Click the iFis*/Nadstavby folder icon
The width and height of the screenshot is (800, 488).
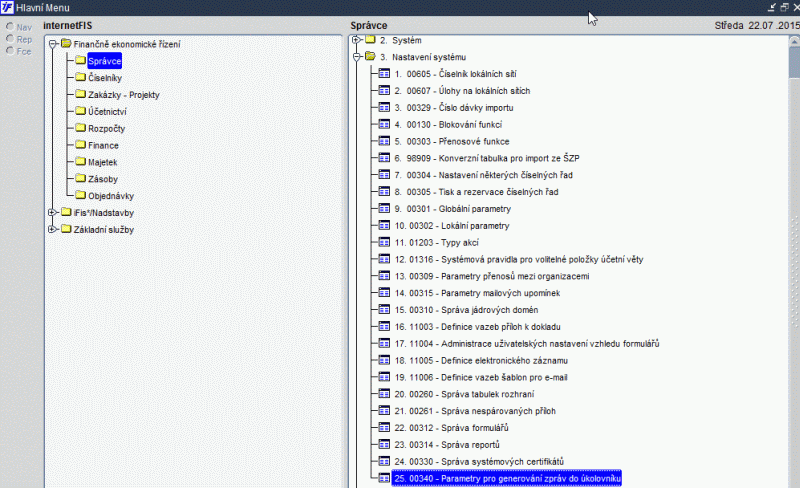66,212
